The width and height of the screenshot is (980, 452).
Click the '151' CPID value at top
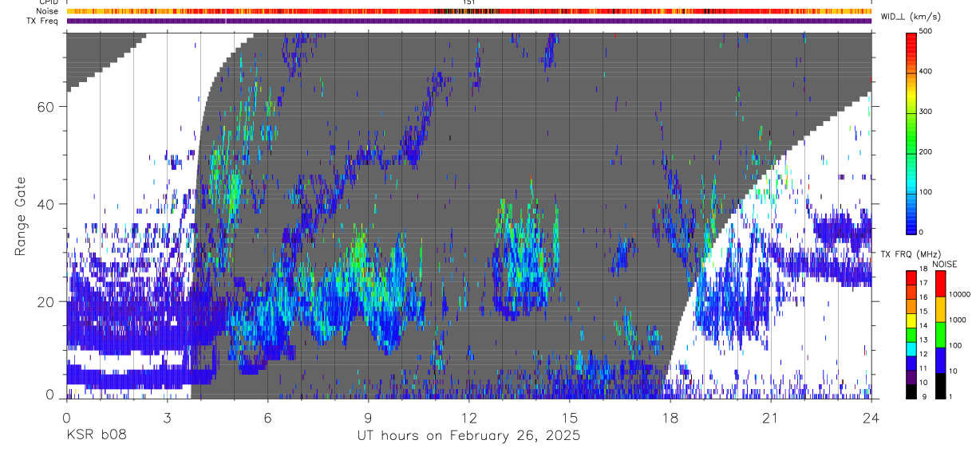(469, 2)
